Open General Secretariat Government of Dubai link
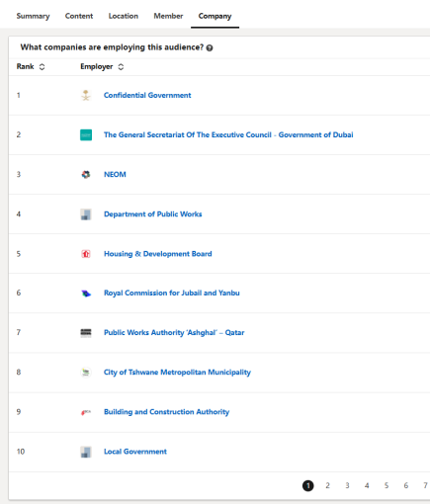Viewport: 430px width, 504px height. (228, 134)
